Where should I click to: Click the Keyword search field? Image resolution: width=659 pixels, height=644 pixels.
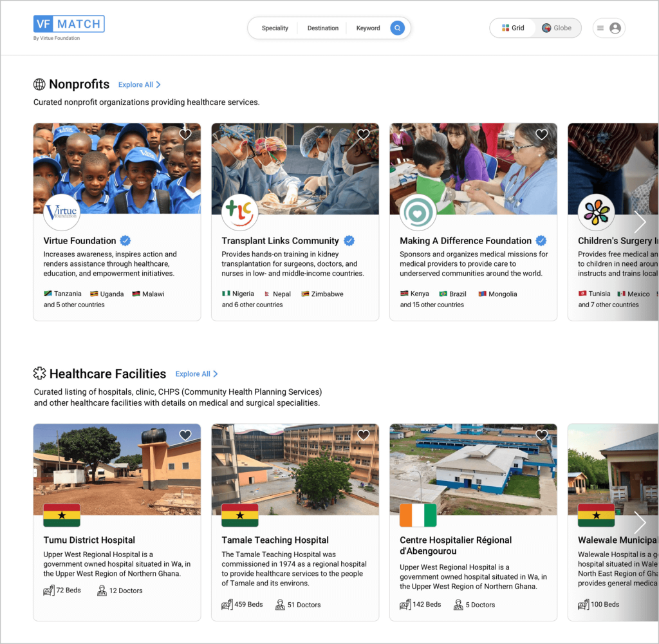pyautogui.click(x=368, y=28)
